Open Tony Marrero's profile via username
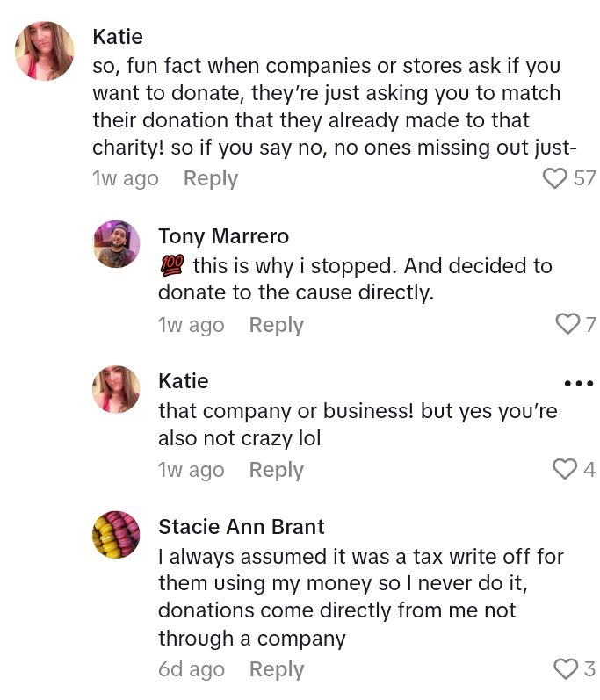600x700 pixels. (223, 235)
